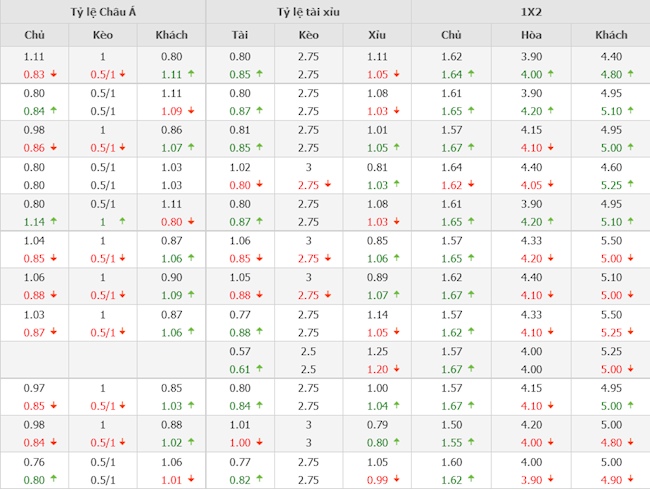Click the 1.25 odds value
The image size is (650, 490).
(377, 352)
